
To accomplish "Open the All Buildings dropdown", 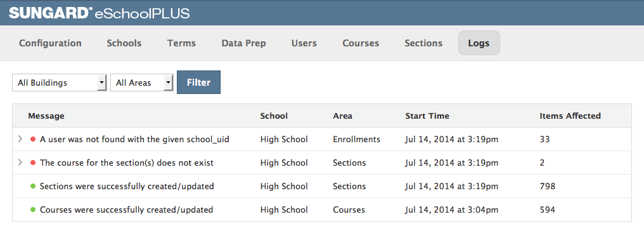I will (60, 83).
